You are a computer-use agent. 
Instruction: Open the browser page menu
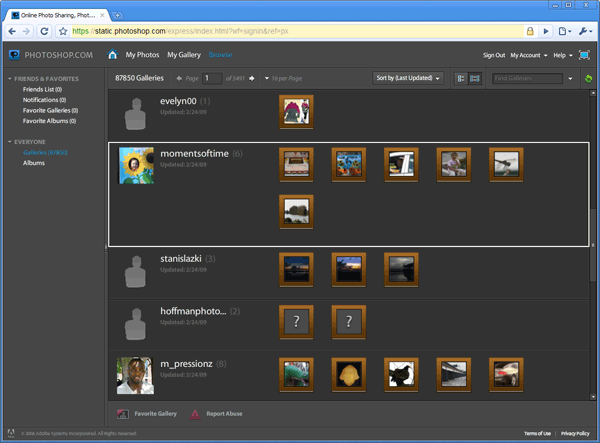click(565, 31)
